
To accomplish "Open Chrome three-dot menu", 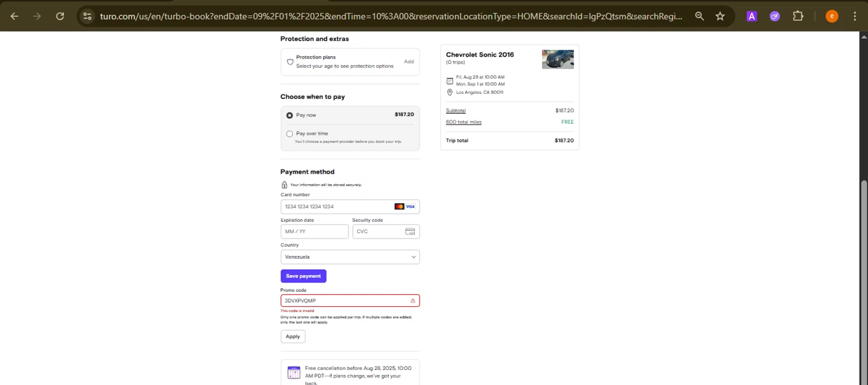I will [855, 16].
